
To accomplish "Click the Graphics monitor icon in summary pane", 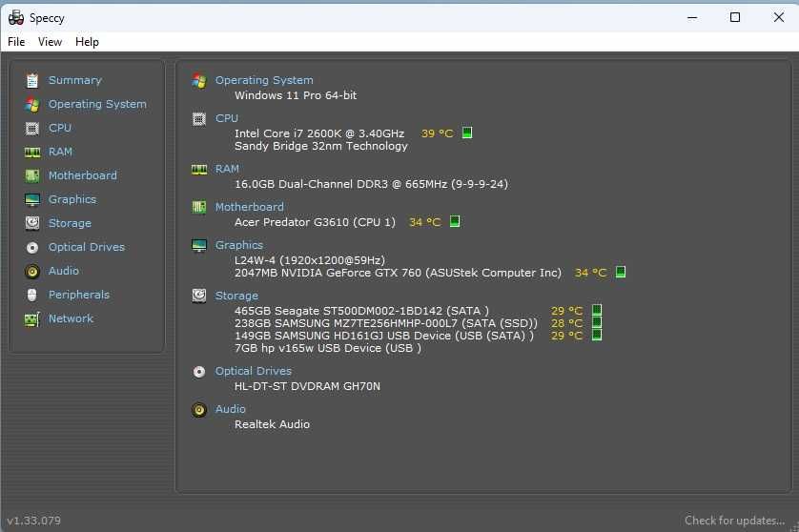I will [199, 246].
